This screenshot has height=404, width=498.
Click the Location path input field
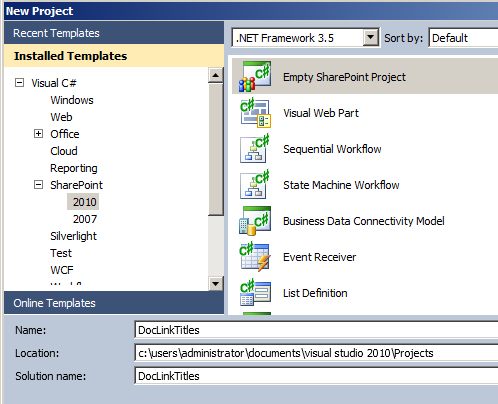click(x=316, y=353)
